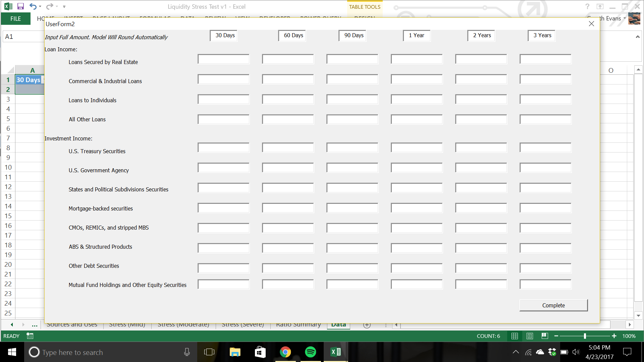Switch to the Stress (Mild) sheet
This screenshot has height=362, width=644.
coord(126,324)
